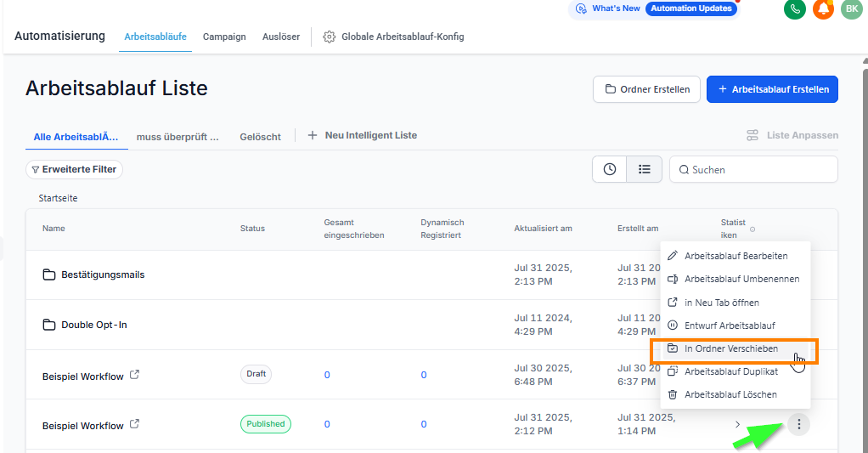
Task: Open the Bestätigungsmails folder name
Action: 103,275
